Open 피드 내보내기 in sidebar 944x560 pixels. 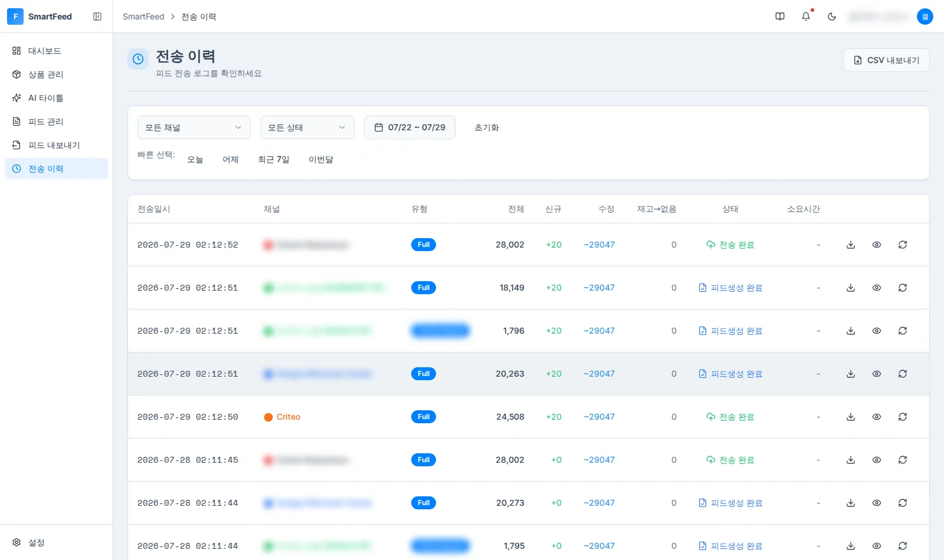pos(57,145)
